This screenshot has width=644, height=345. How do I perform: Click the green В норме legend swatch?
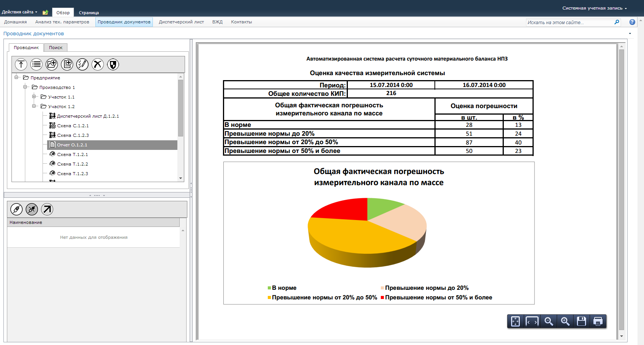tap(269, 288)
